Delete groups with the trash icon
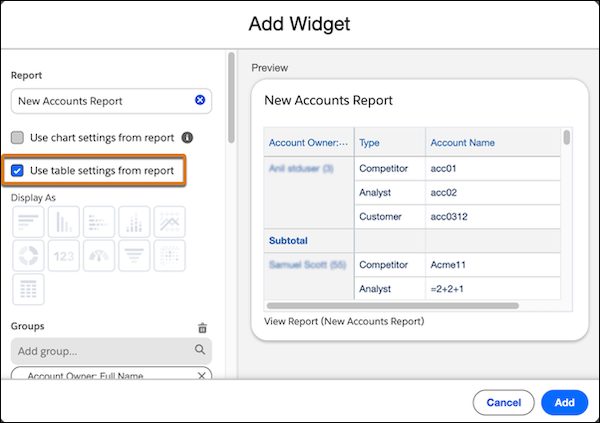Image resolution: width=600 pixels, height=423 pixels. coord(202,327)
